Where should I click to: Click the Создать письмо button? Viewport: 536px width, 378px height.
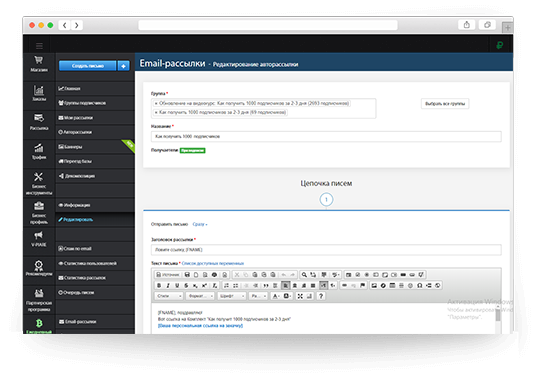pyautogui.click(x=88, y=66)
